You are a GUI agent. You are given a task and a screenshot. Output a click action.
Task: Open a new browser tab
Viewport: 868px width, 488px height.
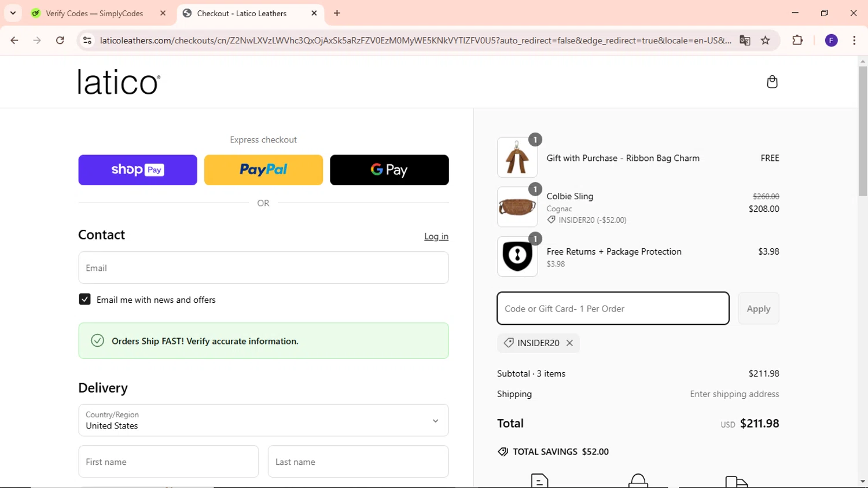(x=337, y=13)
